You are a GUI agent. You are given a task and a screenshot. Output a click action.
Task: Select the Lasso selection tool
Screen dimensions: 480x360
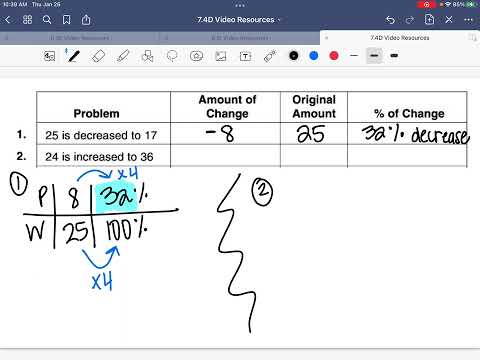(172, 56)
